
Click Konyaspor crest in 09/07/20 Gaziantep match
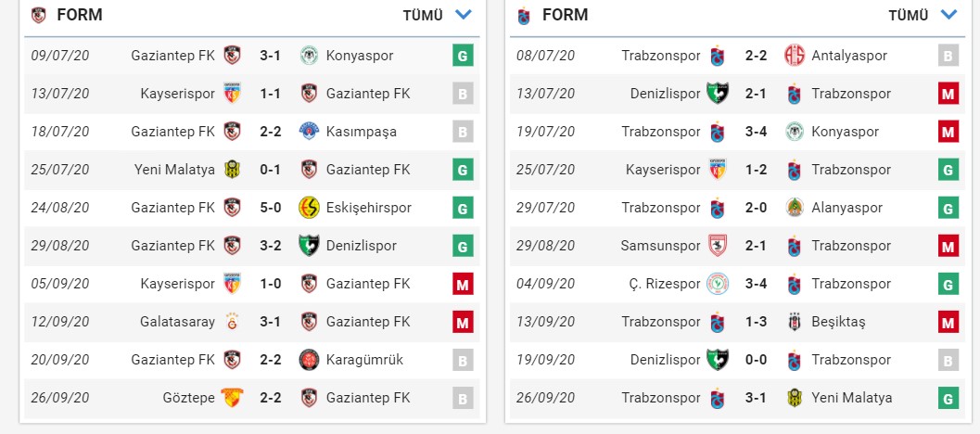(309, 56)
